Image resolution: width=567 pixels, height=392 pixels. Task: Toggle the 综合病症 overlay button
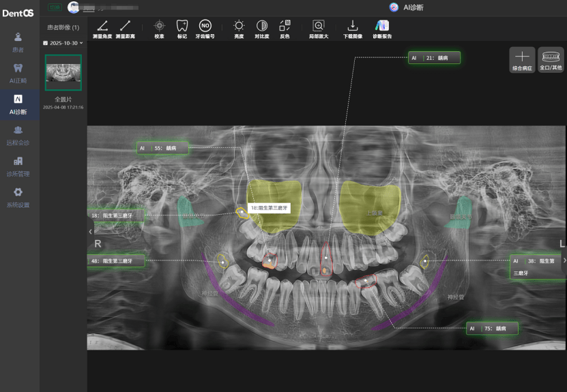tap(522, 60)
